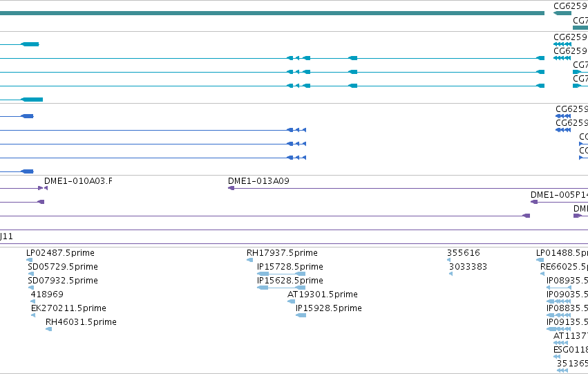The image size is (588, 374).
Task: Click the arrow glyph under IP15928.5prime
Action: click(301, 315)
